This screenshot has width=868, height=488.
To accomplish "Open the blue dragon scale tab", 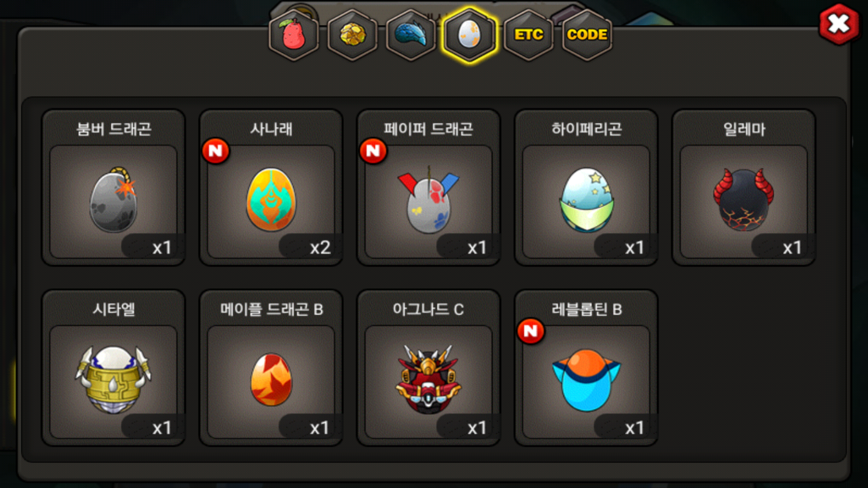I will click(411, 35).
